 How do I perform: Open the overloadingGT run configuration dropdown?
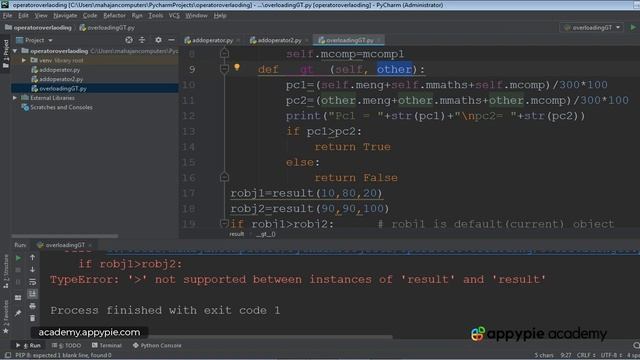click(592, 27)
